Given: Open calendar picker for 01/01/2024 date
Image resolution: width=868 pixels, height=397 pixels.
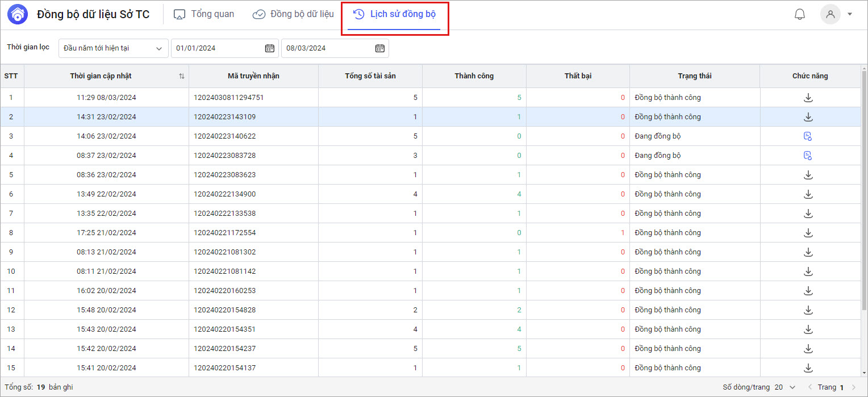Looking at the screenshot, I should (x=270, y=48).
